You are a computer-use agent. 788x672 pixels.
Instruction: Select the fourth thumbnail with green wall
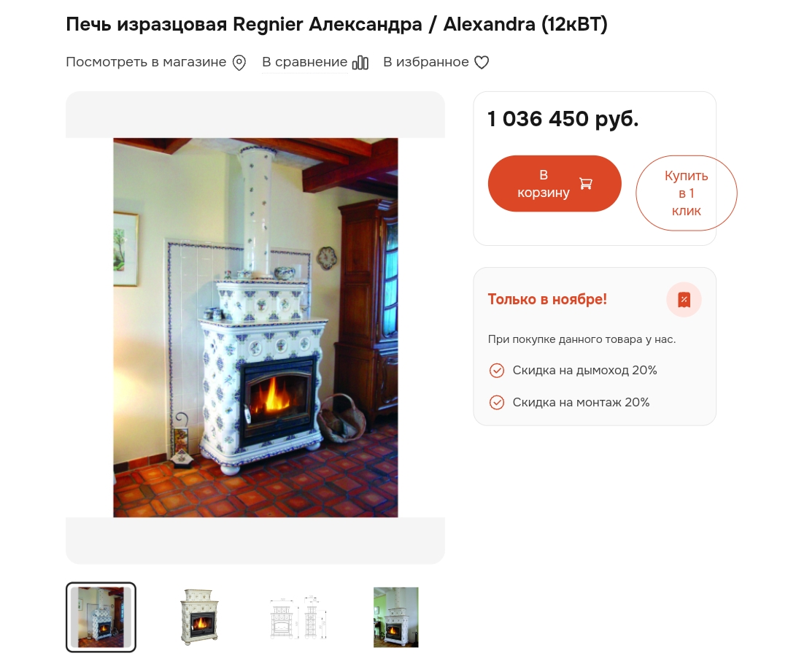tap(396, 617)
